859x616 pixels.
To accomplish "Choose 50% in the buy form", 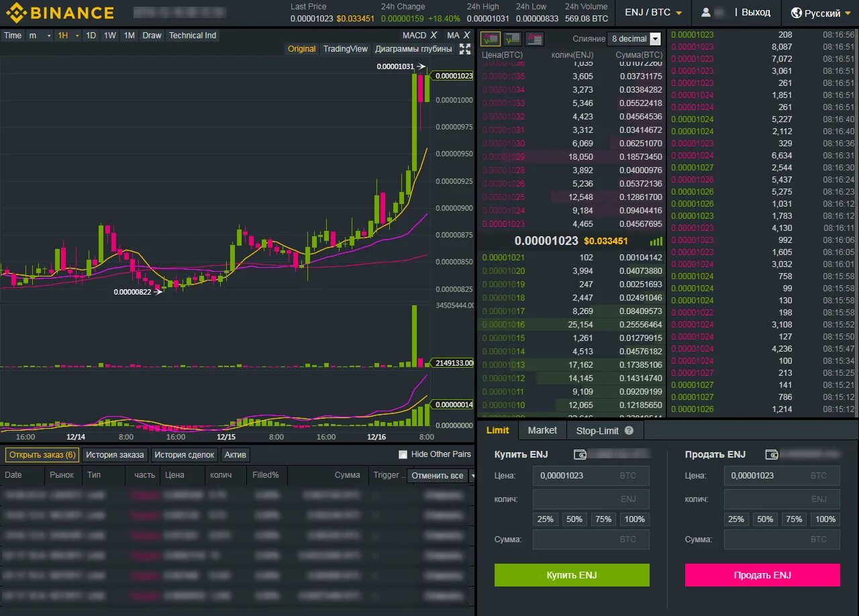I will [x=574, y=519].
